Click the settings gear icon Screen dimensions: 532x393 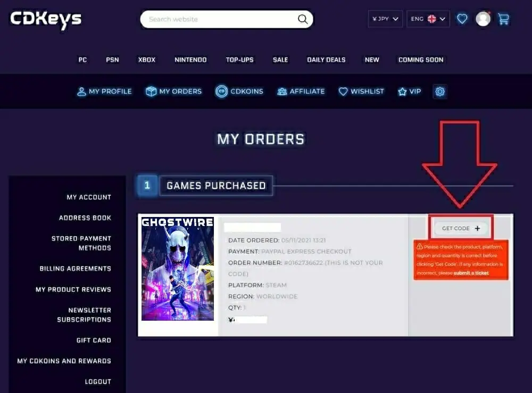click(x=440, y=91)
